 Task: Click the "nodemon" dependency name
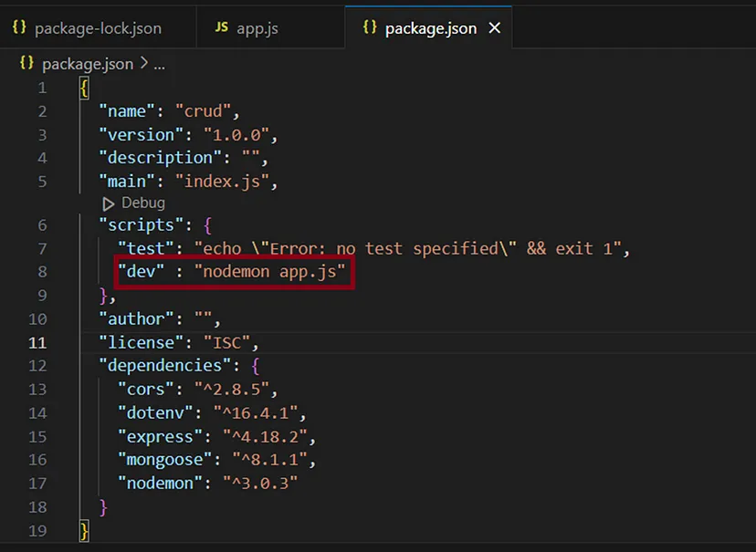click(x=160, y=484)
